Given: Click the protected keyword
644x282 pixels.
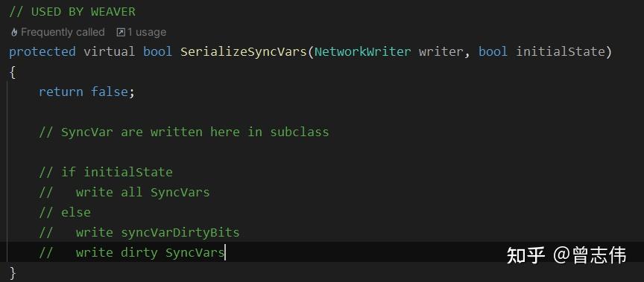Looking at the screenshot, I should coord(42,51).
